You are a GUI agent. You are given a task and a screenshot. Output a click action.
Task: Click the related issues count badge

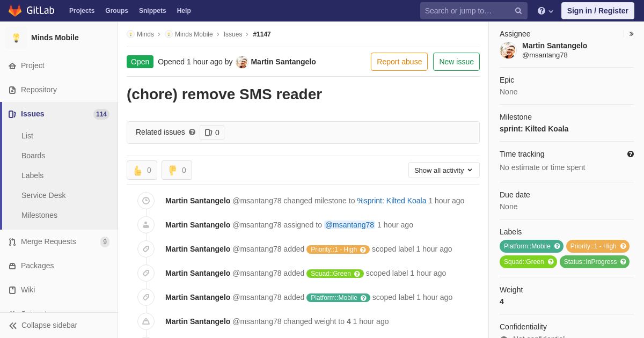212,133
